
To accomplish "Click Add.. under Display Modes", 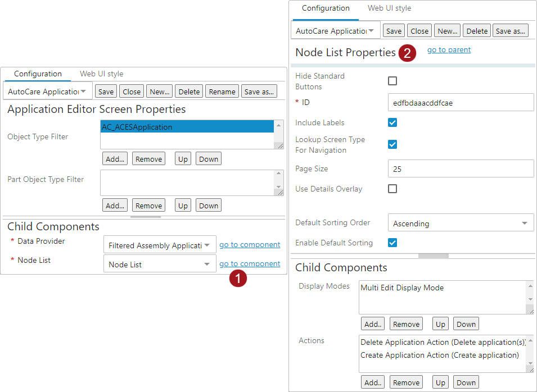I will 373,324.
